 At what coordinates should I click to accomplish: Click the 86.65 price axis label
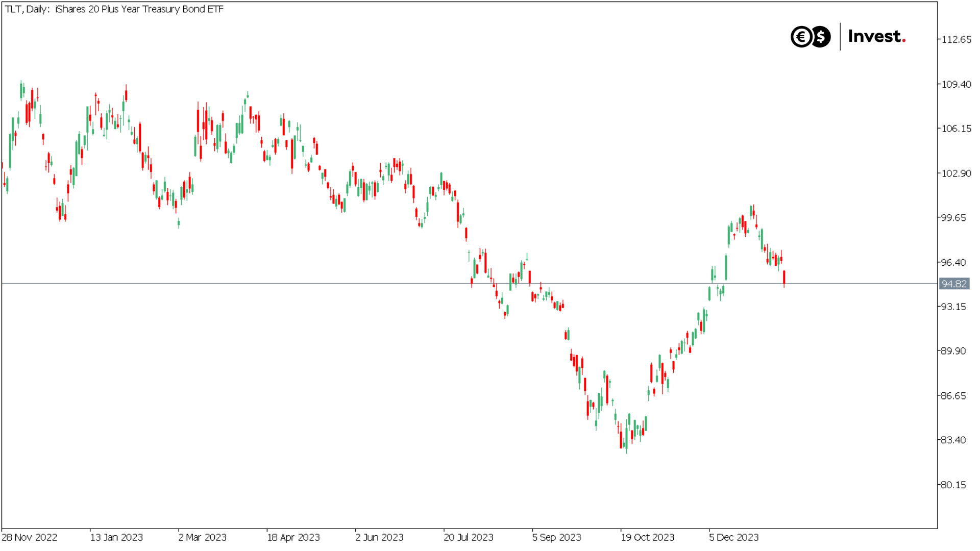[x=954, y=396]
